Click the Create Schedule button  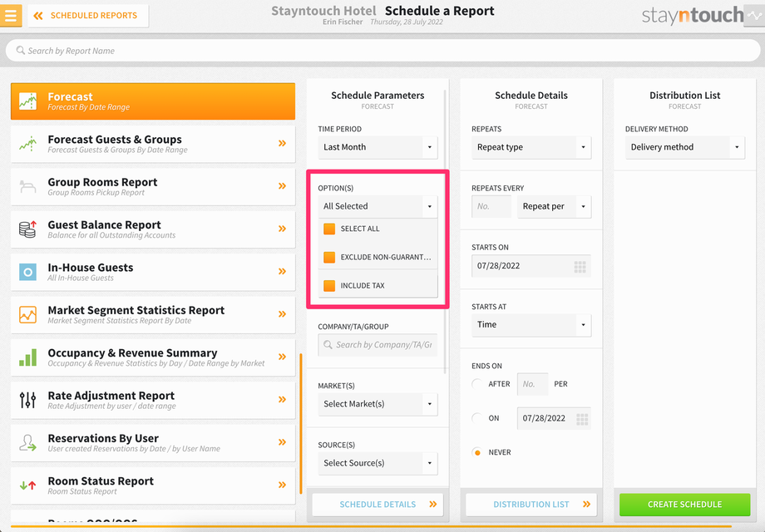685,505
